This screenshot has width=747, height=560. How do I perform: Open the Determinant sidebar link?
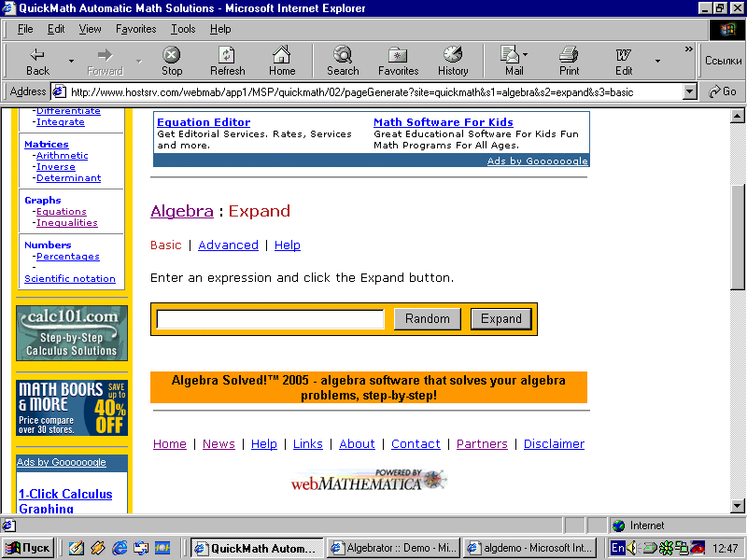click(68, 177)
